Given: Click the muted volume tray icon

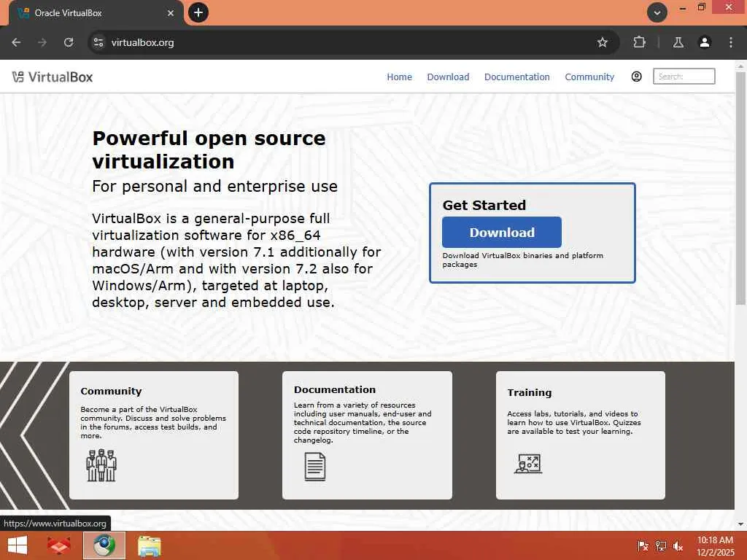Looking at the screenshot, I should click(678, 546).
